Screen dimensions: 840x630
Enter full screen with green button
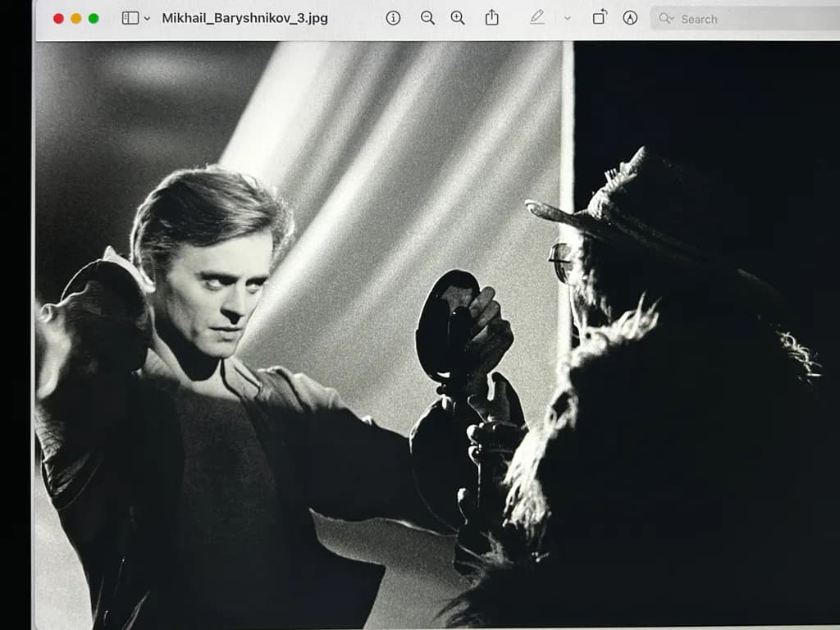[94, 19]
